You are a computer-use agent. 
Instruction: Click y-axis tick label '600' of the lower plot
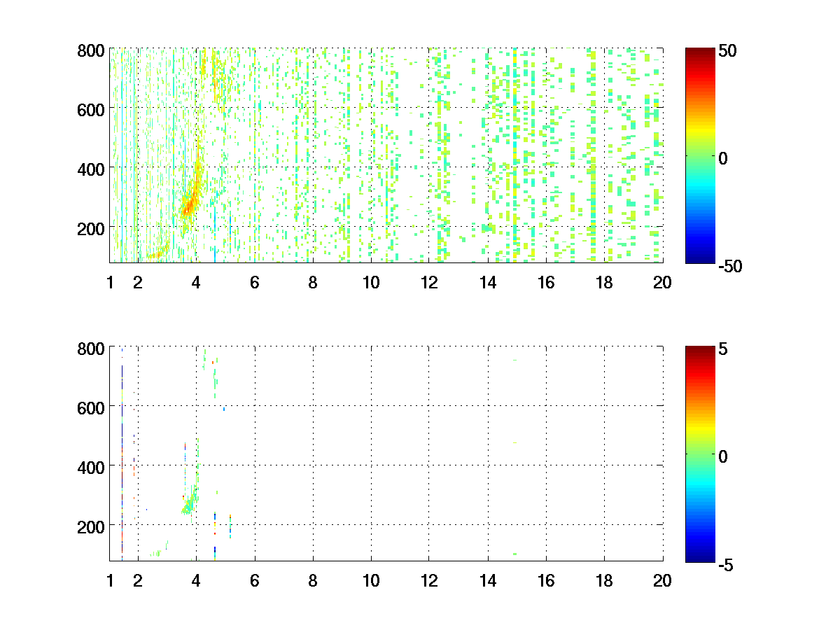(x=92, y=407)
